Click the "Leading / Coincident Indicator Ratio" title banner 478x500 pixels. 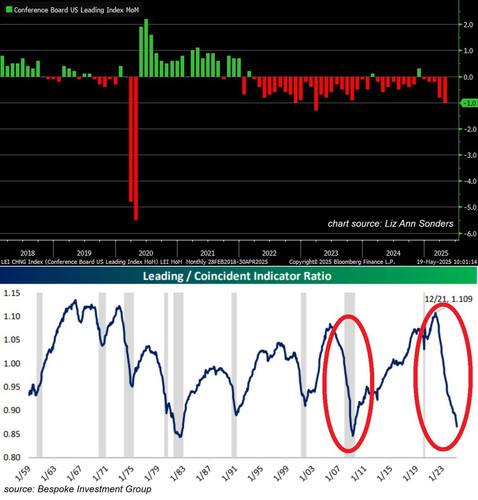click(x=237, y=276)
